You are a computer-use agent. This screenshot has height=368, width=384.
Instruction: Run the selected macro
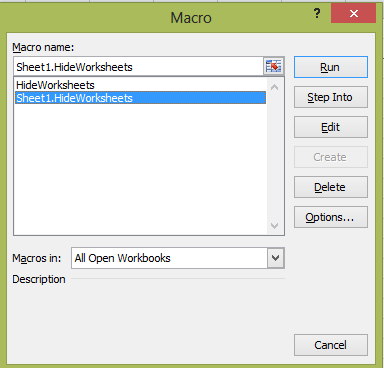pyautogui.click(x=331, y=67)
